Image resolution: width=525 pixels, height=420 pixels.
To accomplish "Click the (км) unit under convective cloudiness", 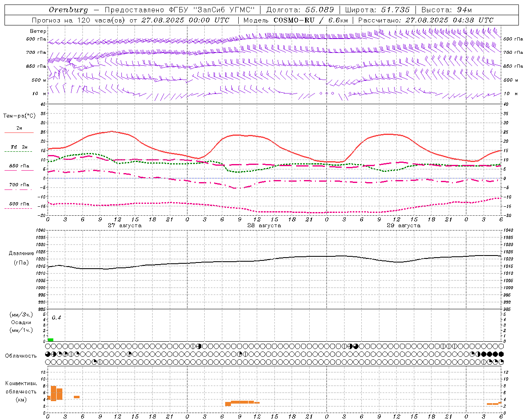I will pyautogui.click(x=21, y=399).
